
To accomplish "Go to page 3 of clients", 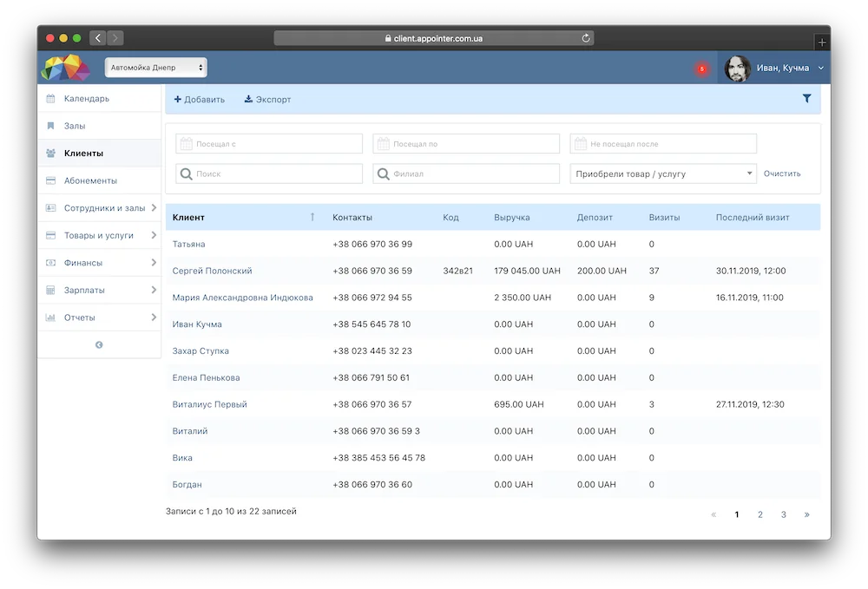I will tap(783, 515).
